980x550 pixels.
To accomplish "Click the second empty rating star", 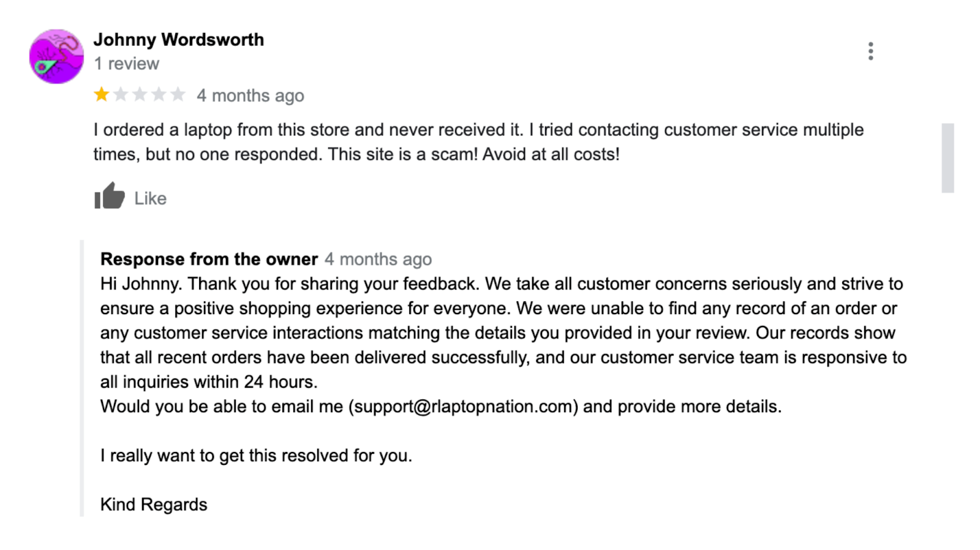I will (121, 95).
